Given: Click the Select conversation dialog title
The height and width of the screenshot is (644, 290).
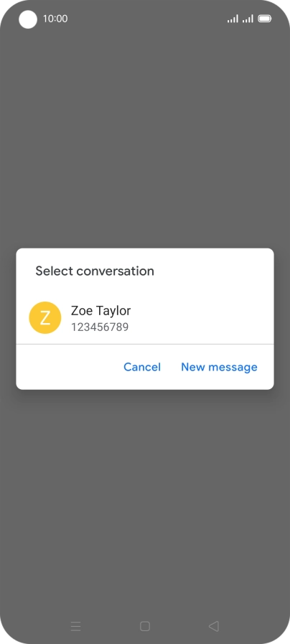Looking at the screenshot, I should (95, 271).
